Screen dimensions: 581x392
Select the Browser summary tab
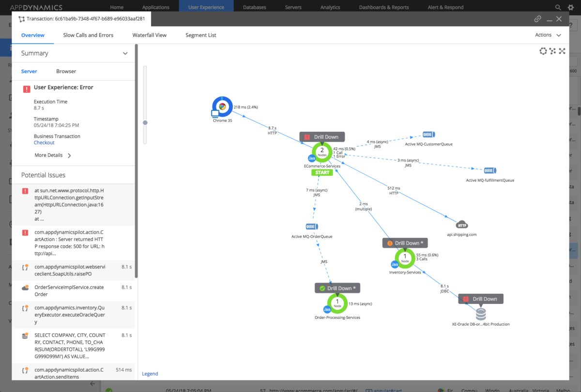point(66,71)
